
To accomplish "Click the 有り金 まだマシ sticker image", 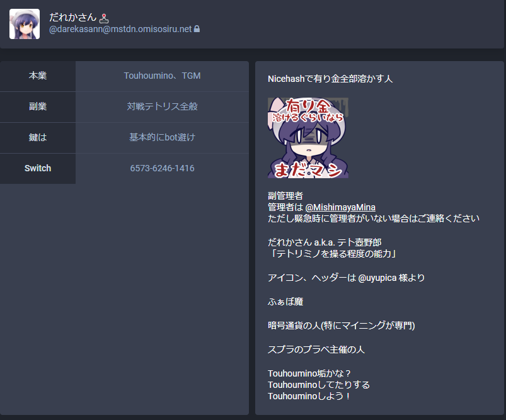I will [308, 138].
